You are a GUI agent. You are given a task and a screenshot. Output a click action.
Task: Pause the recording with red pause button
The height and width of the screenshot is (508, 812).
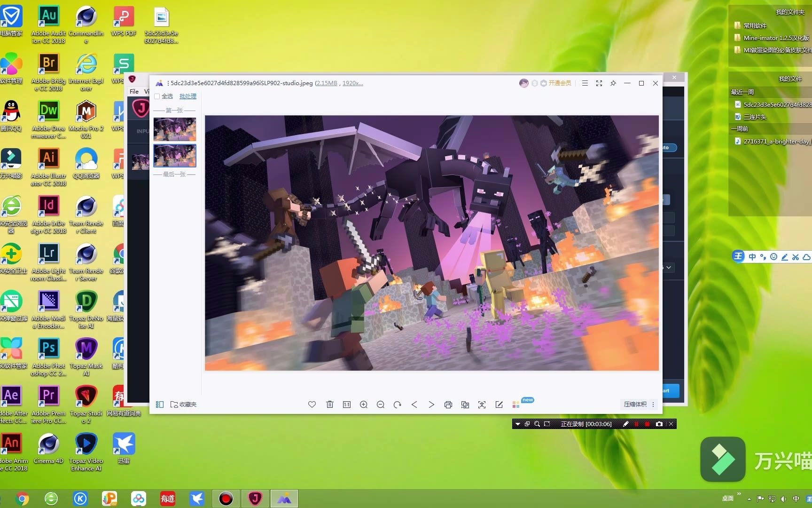pos(637,424)
